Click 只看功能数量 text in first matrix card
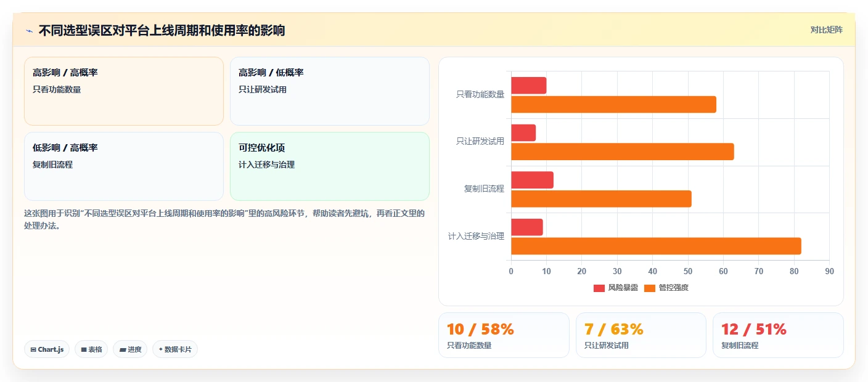This screenshot has width=868, height=382. click(x=57, y=89)
